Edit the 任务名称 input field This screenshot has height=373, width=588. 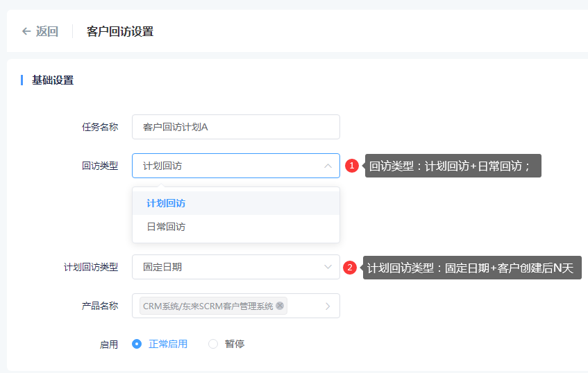(236, 127)
